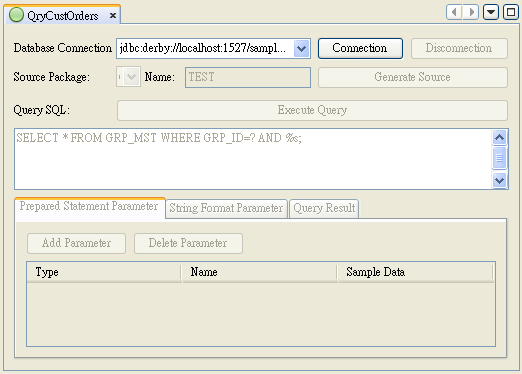Open the document list dropdown arrow icon
This screenshot has height=374, width=522.
(x=491, y=12)
